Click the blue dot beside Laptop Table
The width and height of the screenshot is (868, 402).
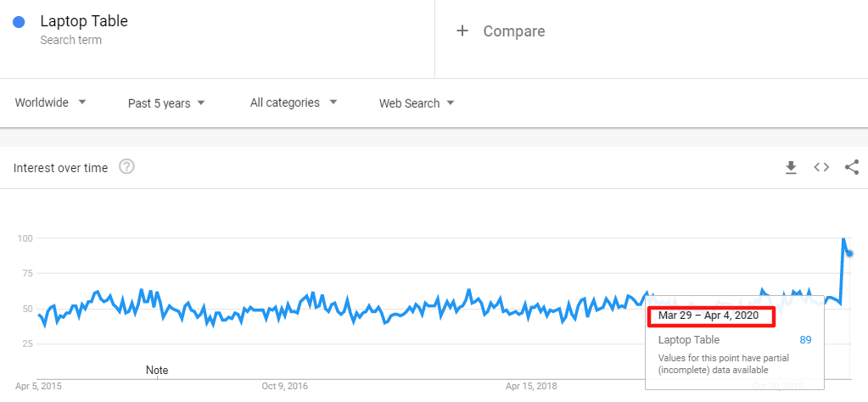coord(19,22)
